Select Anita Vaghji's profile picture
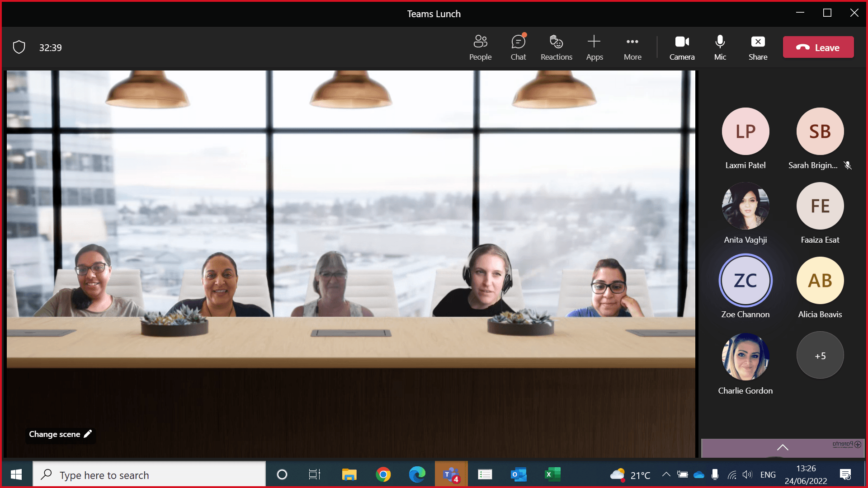868x488 pixels. [745, 206]
